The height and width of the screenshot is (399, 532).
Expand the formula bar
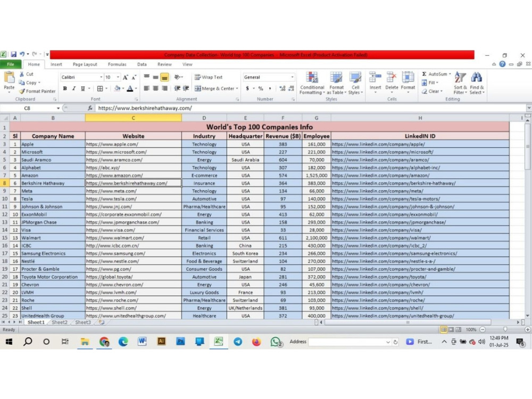[x=529, y=108]
